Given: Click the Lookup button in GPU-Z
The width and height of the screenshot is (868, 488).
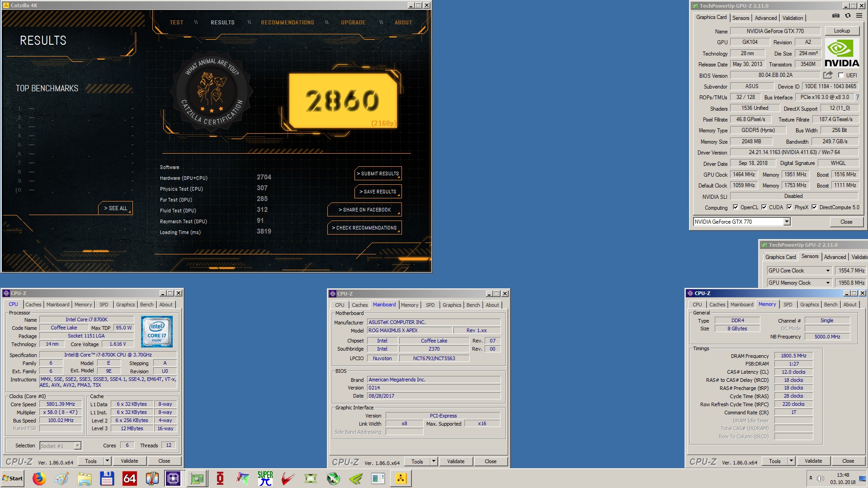Looking at the screenshot, I should [x=842, y=31].
